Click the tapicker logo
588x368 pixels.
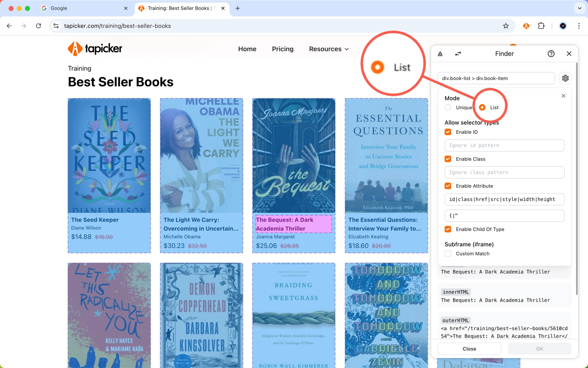[95, 49]
